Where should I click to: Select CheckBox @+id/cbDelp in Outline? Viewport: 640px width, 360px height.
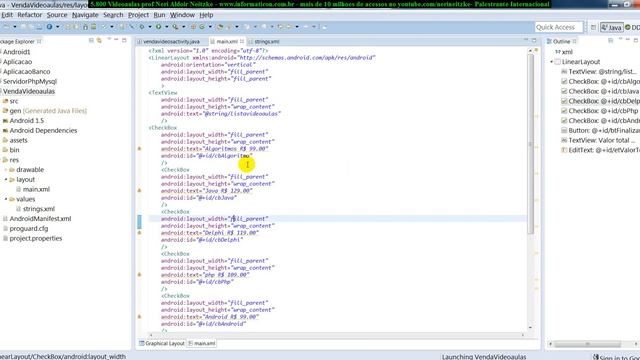[x=600, y=101]
